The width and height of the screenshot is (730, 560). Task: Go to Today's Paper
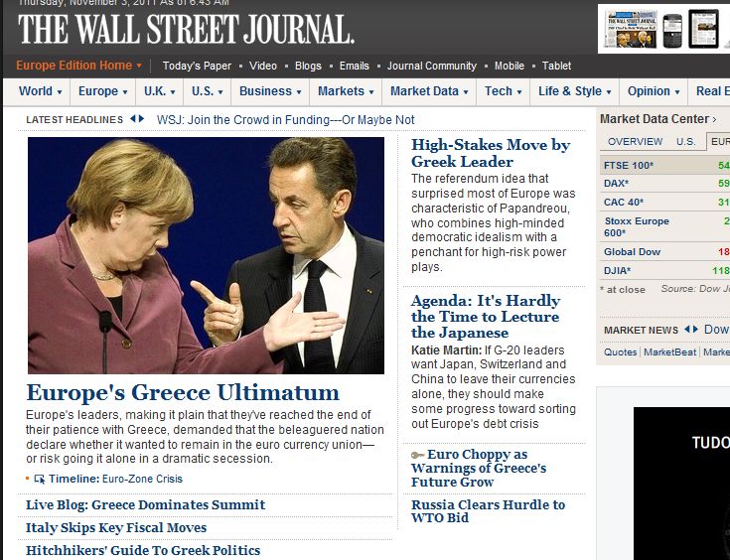point(197,67)
